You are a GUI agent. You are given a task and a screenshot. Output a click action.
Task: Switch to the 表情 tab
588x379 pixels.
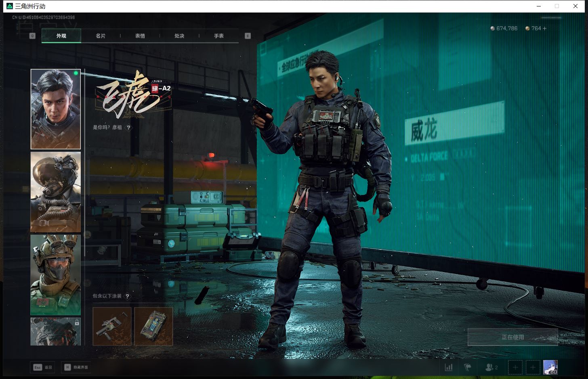tap(140, 36)
